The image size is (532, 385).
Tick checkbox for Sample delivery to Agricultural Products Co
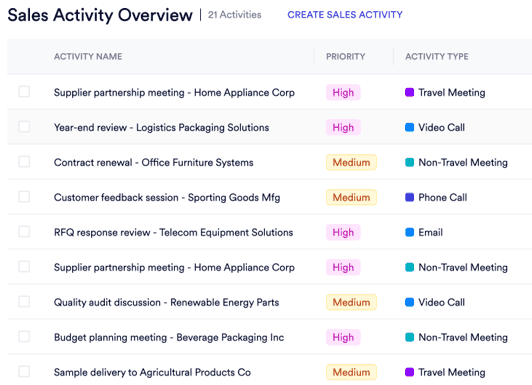pos(24,371)
